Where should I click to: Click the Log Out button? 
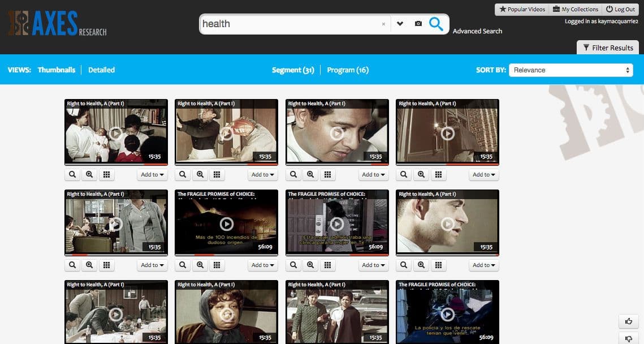[x=620, y=10]
